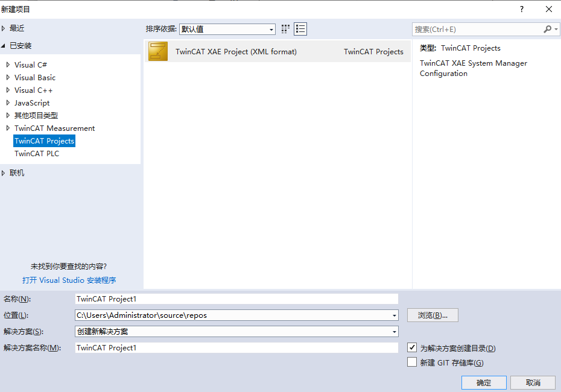Collapse the 已安装 (Installed) section

4,46
